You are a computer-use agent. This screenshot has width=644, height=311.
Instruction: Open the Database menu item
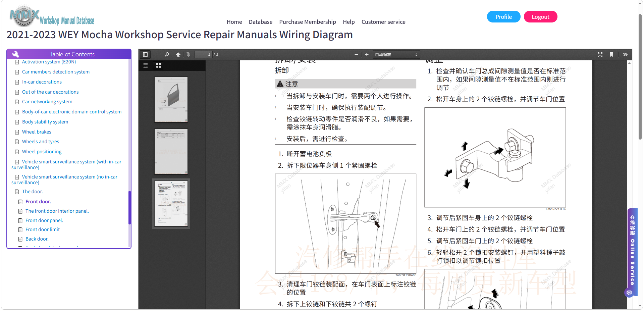pyautogui.click(x=260, y=22)
